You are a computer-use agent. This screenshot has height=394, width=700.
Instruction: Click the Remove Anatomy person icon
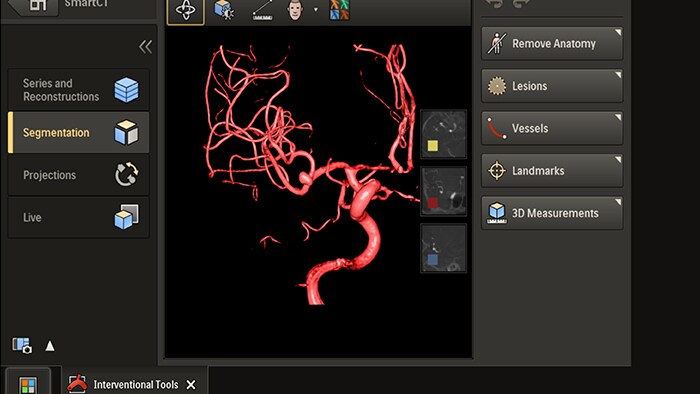tap(496, 43)
